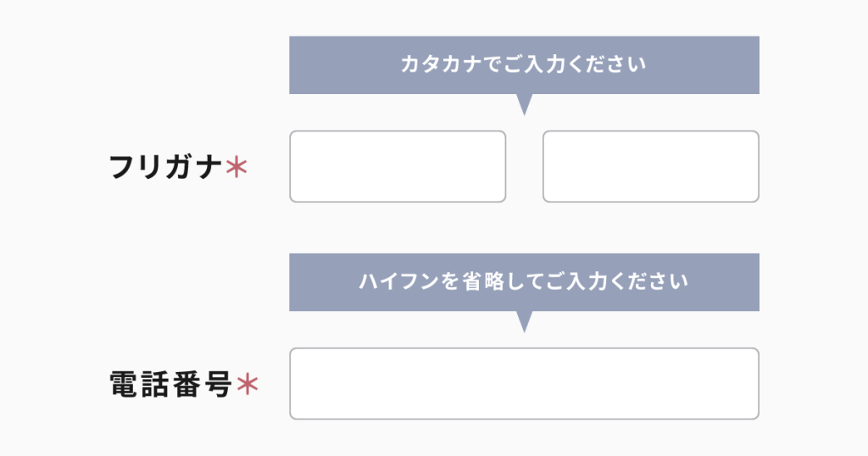Click the pointer arrow under the ハイフン hint
This screenshot has height=456, width=868.
coord(525,320)
